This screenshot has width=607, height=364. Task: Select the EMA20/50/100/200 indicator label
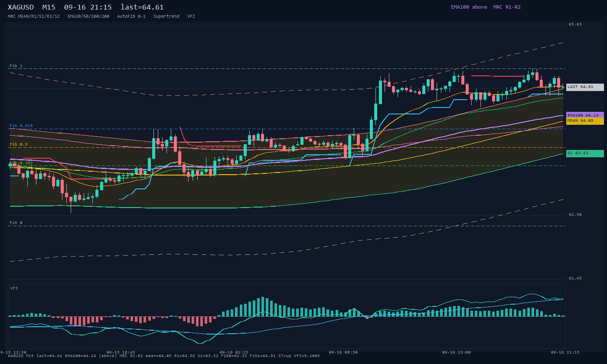(88, 16)
